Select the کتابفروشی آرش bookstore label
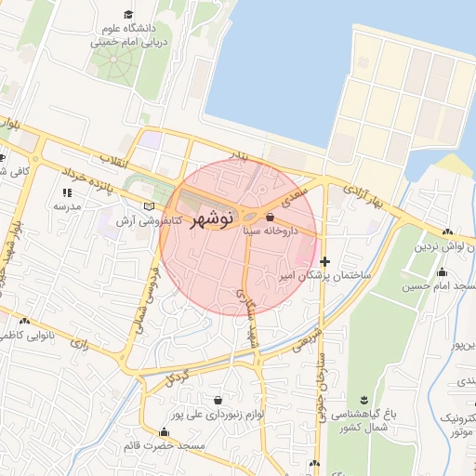This screenshot has height=476, width=476. coord(149,221)
